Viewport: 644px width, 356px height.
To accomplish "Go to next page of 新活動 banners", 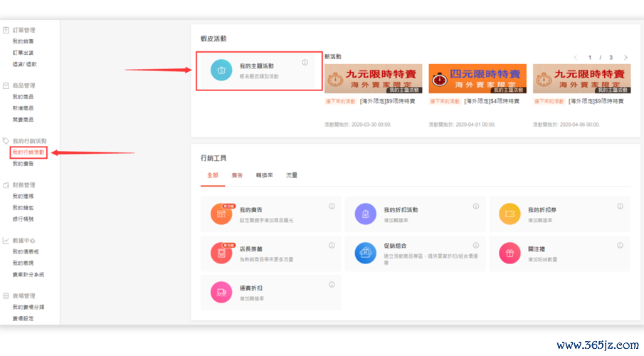I will (625, 58).
